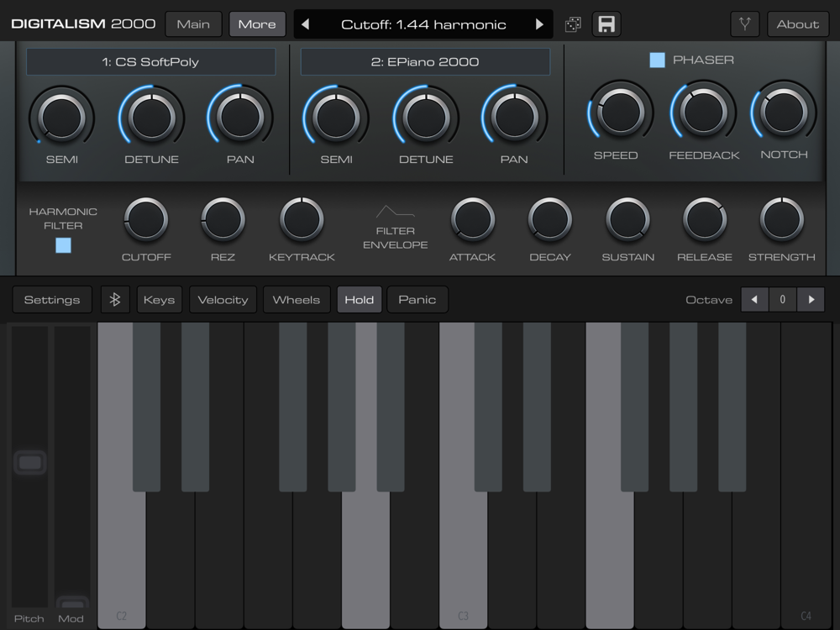Viewport: 840px width, 630px height.
Task: Click oscillator 2 PAN knob
Action: 514,117
